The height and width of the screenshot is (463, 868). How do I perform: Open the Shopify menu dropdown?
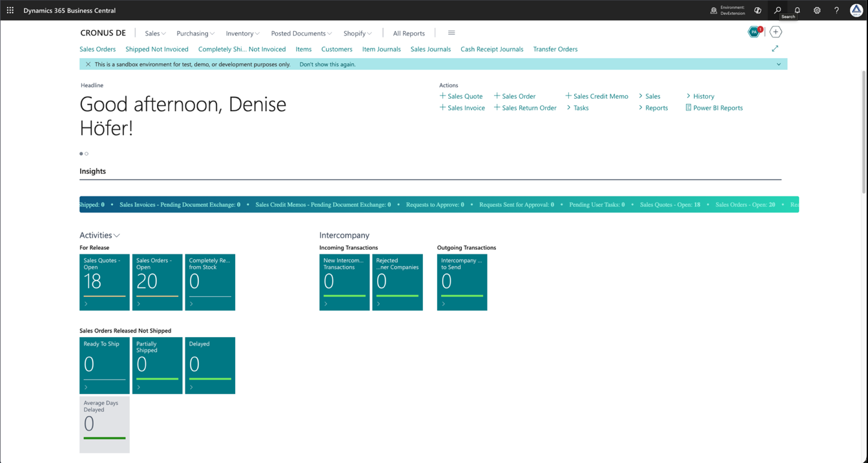point(358,34)
